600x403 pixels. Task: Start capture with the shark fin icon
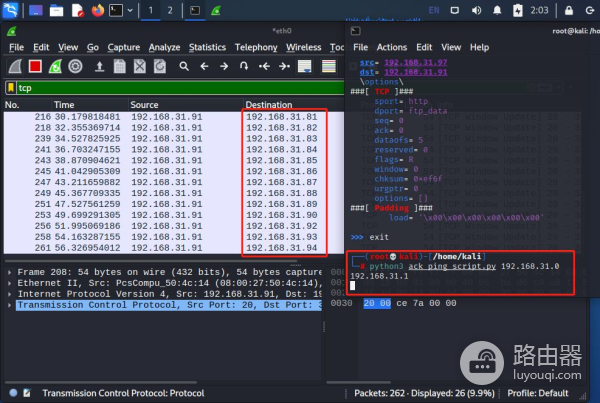[13, 67]
